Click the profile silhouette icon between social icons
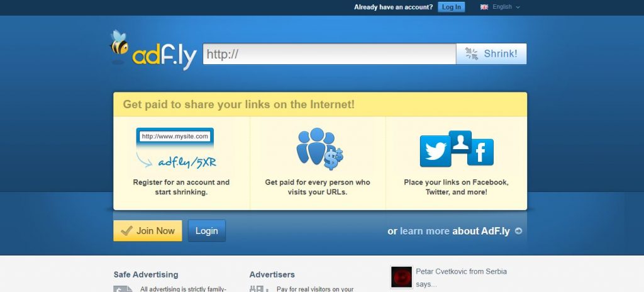 pyautogui.click(x=460, y=142)
